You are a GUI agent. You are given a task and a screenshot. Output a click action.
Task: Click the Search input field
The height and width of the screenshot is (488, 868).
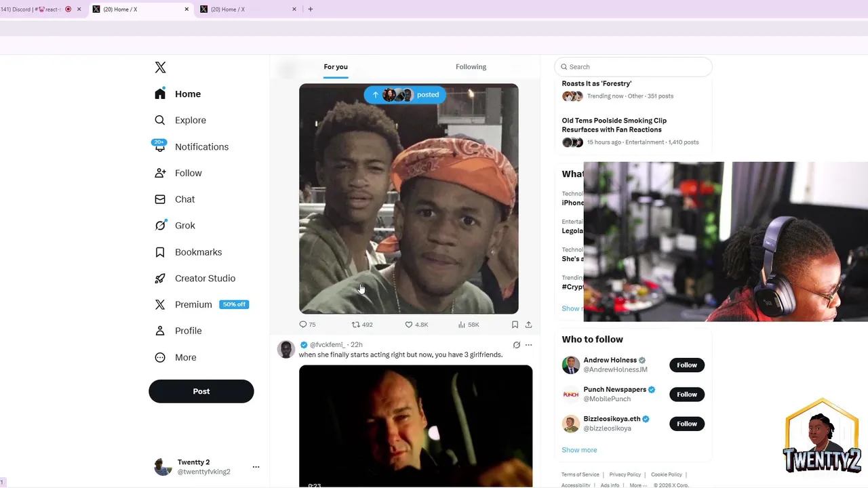pyautogui.click(x=633, y=66)
